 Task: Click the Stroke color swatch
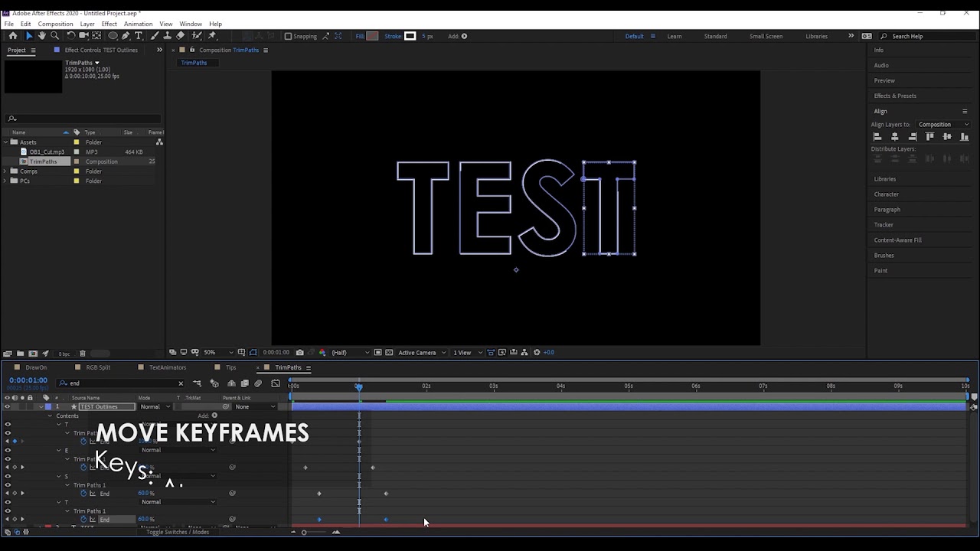[410, 36]
